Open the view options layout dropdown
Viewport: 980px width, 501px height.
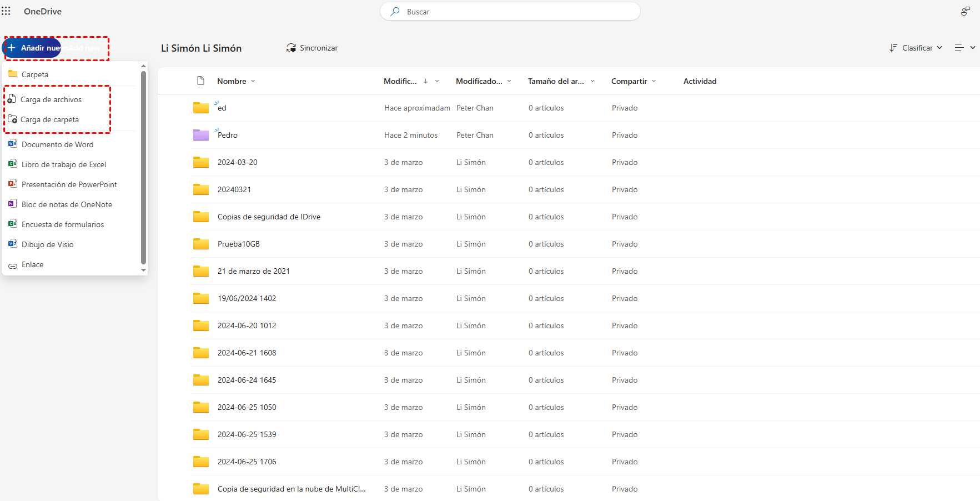(964, 48)
